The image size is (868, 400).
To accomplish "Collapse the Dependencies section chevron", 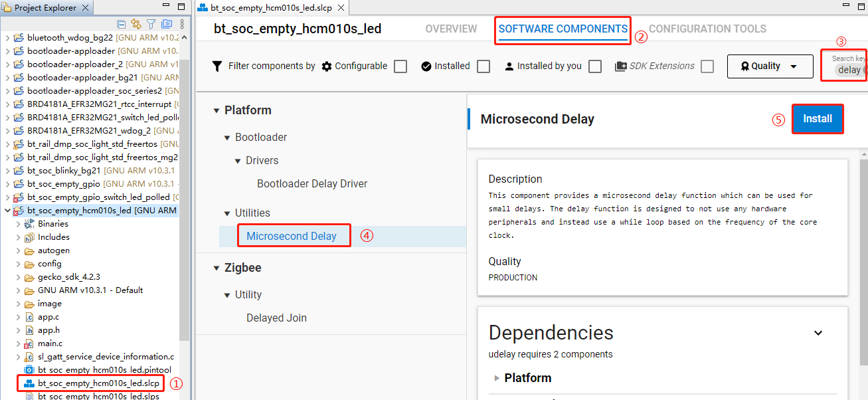I will (818, 332).
